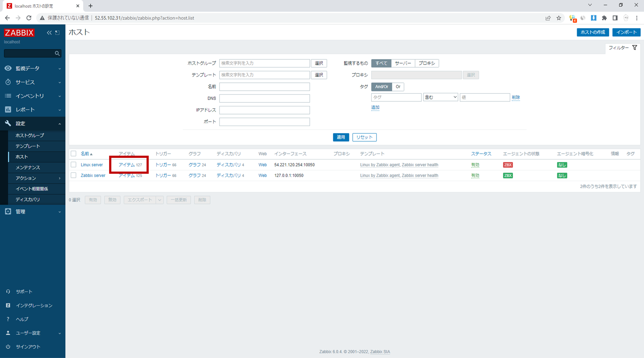Expand レポート sidebar menu
The image size is (644, 358).
tap(32, 110)
